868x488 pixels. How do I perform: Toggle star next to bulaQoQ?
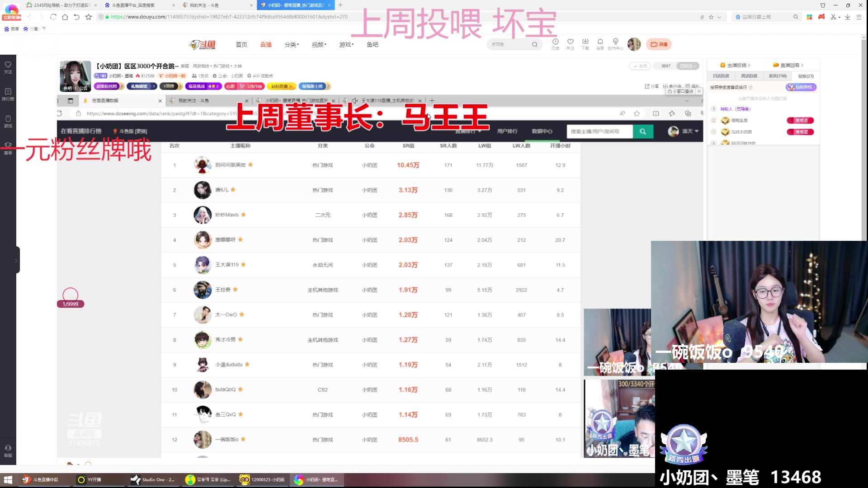tap(241, 389)
